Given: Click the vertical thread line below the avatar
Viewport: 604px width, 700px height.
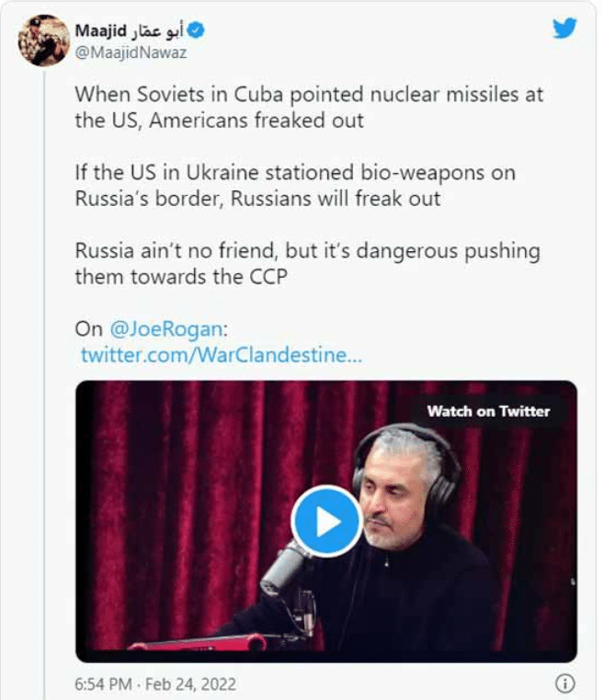Looking at the screenshot, I should tap(44, 368).
